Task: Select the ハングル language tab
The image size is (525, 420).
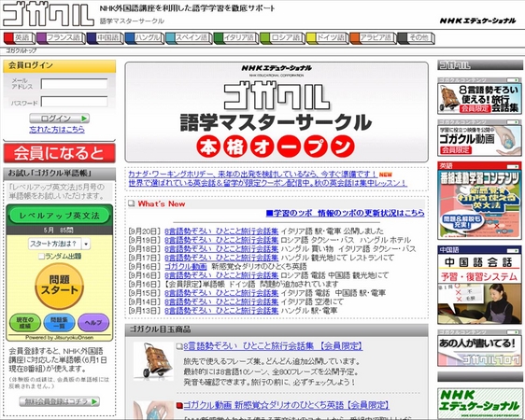Action: coord(145,38)
